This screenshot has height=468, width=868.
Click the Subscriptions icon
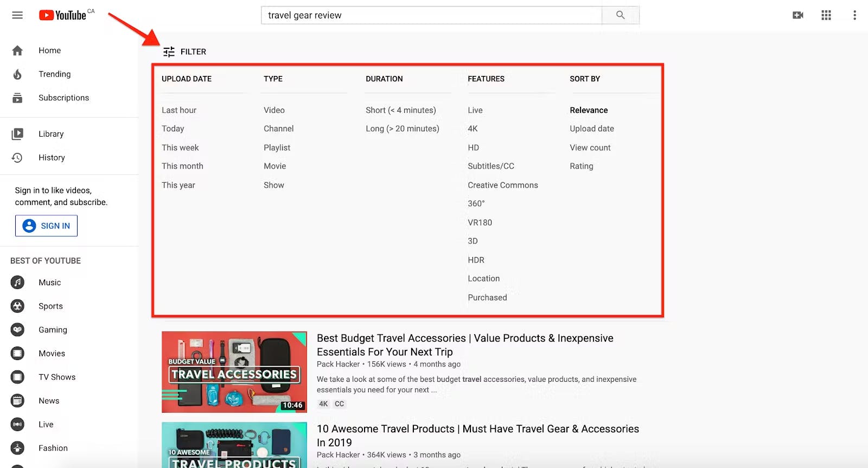coord(17,98)
